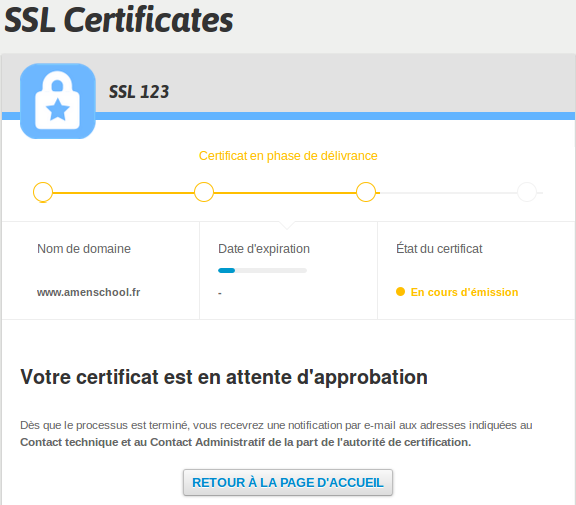576x505 pixels.
Task: Click the État du certificat column header
Action: (x=439, y=249)
